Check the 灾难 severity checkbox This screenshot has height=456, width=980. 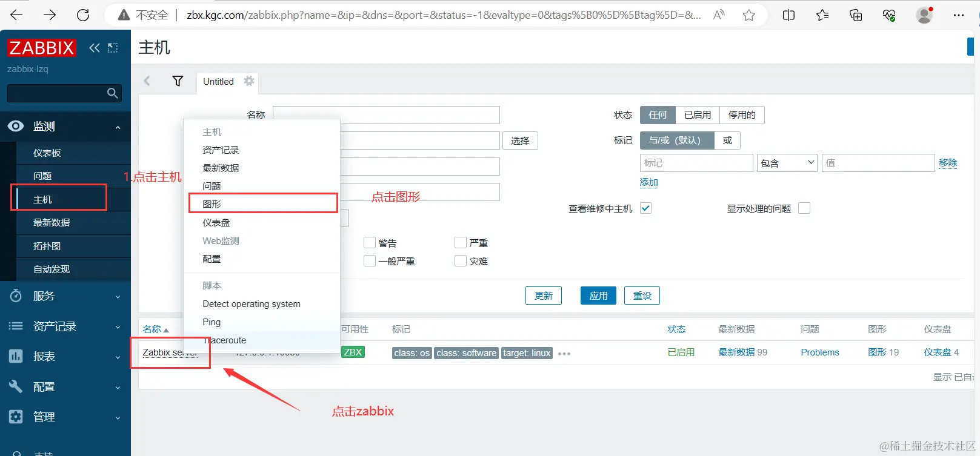point(461,261)
